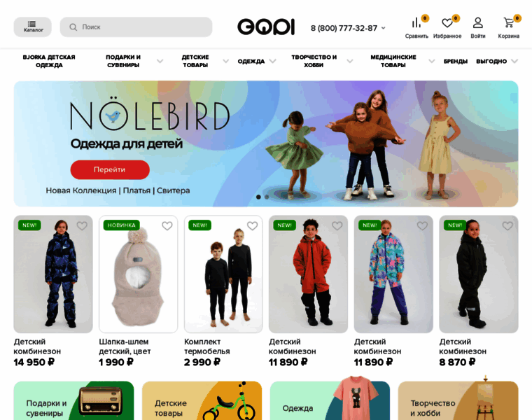Screen dimensions: 532x420
Task: Open the Творчество и хобби category tile
Action: [x=458, y=400]
